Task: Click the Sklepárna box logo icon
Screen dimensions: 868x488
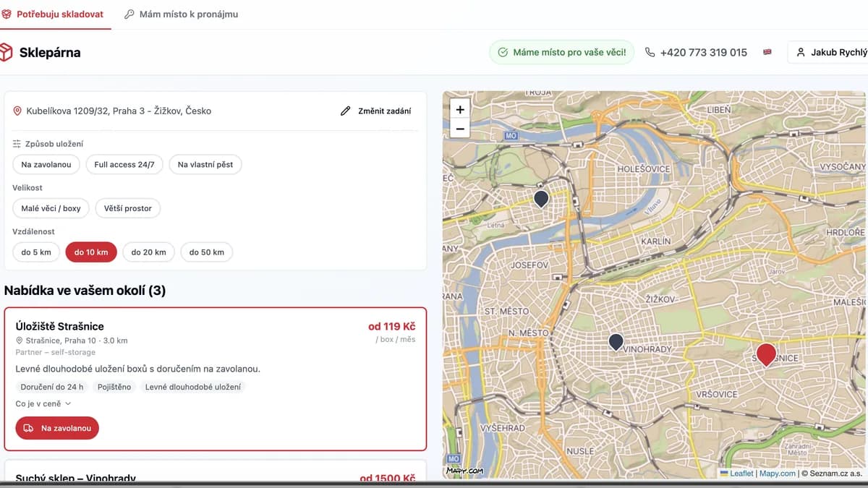Action: 6,52
